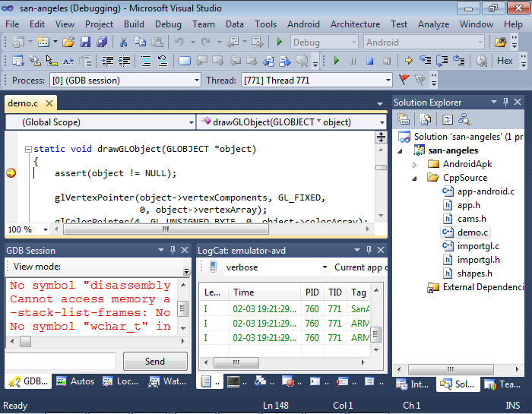Click the LogCat device phone icon
Screen dimensions: 532x414
pyautogui.click(x=213, y=267)
